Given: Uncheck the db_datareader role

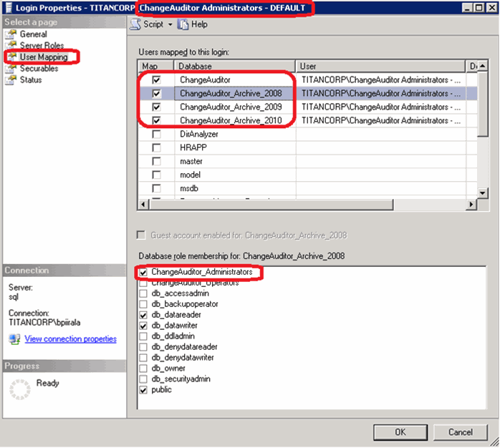Looking at the screenshot, I should [x=143, y=315].
